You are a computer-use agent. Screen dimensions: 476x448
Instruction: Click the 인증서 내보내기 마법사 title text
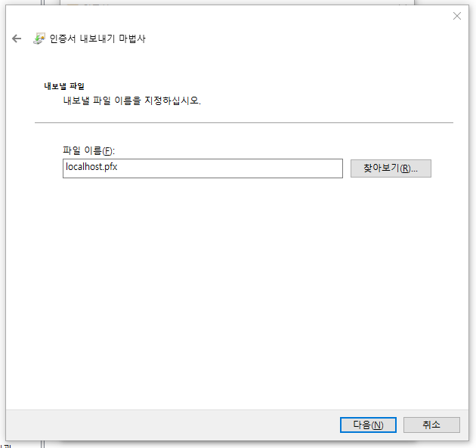tap(97, 39)
